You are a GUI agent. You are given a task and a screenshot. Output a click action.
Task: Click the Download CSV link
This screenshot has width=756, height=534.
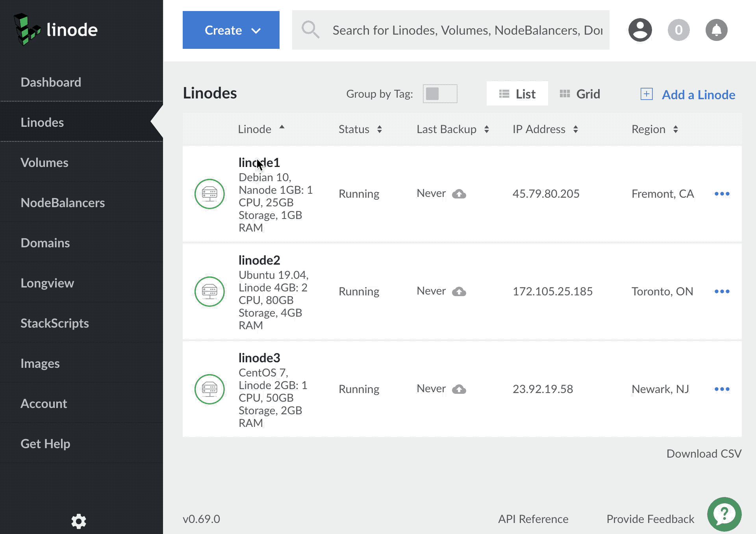(x=704, y=454)
